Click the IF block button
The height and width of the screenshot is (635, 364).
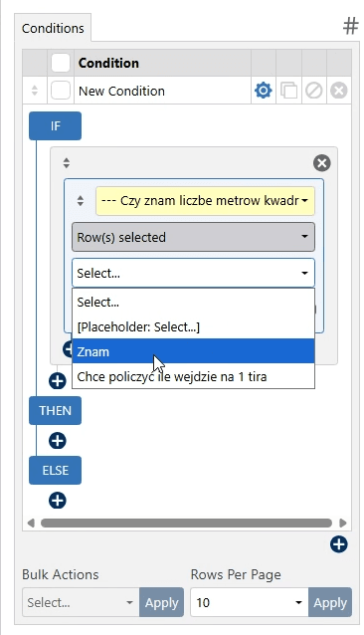tap(55, 126)
